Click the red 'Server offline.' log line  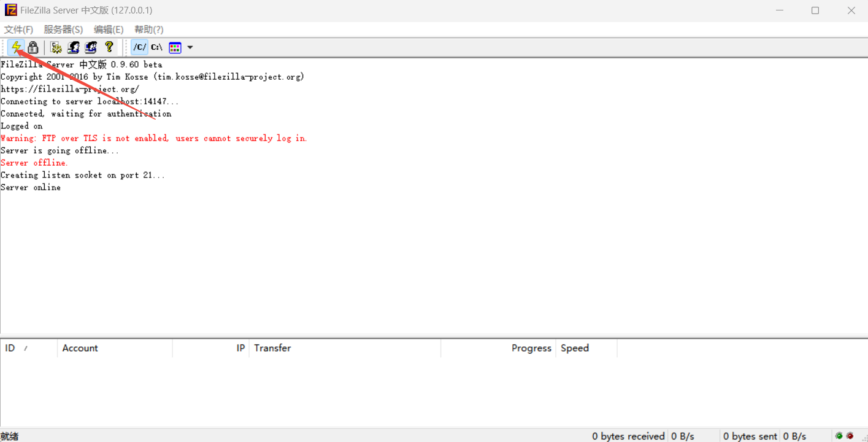pyautogui.click(x=34, y=163)
